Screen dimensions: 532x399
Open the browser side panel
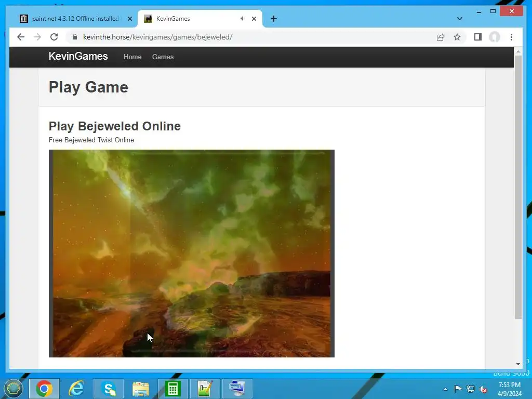(x=478, y=37)
